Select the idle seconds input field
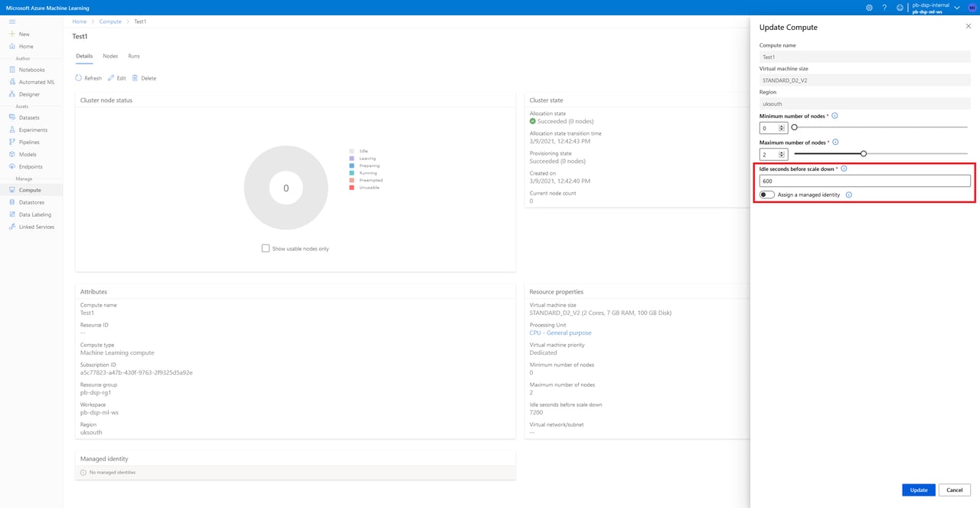Viewport: 980px width, 508px height. [x=864, y=180]
